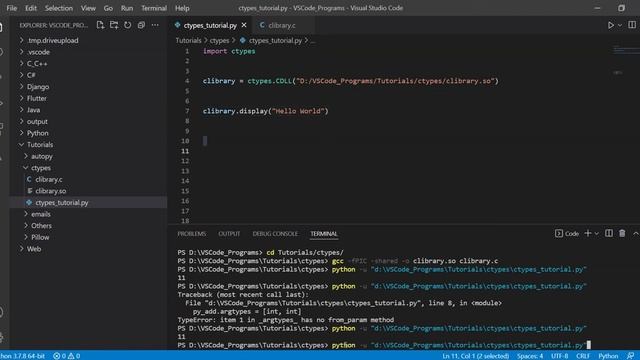Open the Selection menu

(59, 8)
